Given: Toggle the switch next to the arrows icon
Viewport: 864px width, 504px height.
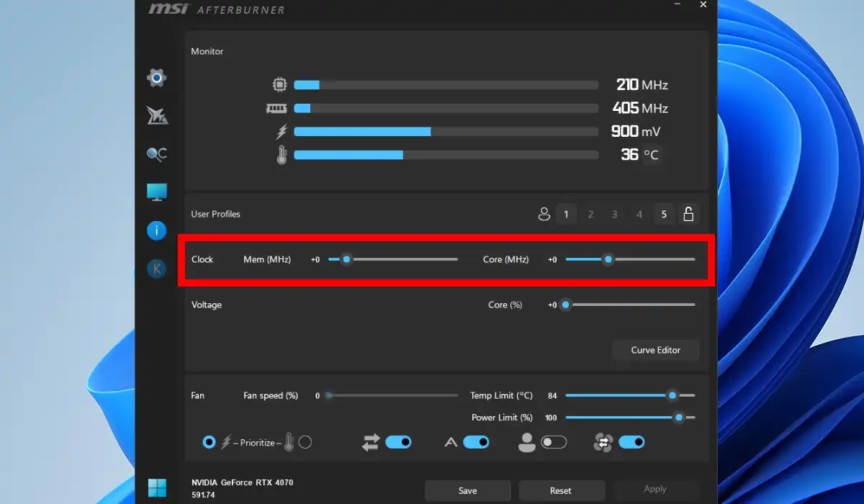Looking at the screenshot, I should click(398, 442).
